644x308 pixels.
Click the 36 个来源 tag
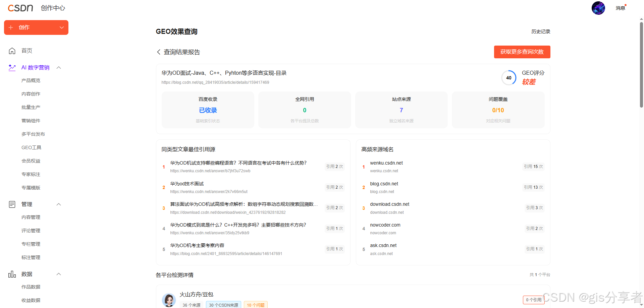(192, 305)
